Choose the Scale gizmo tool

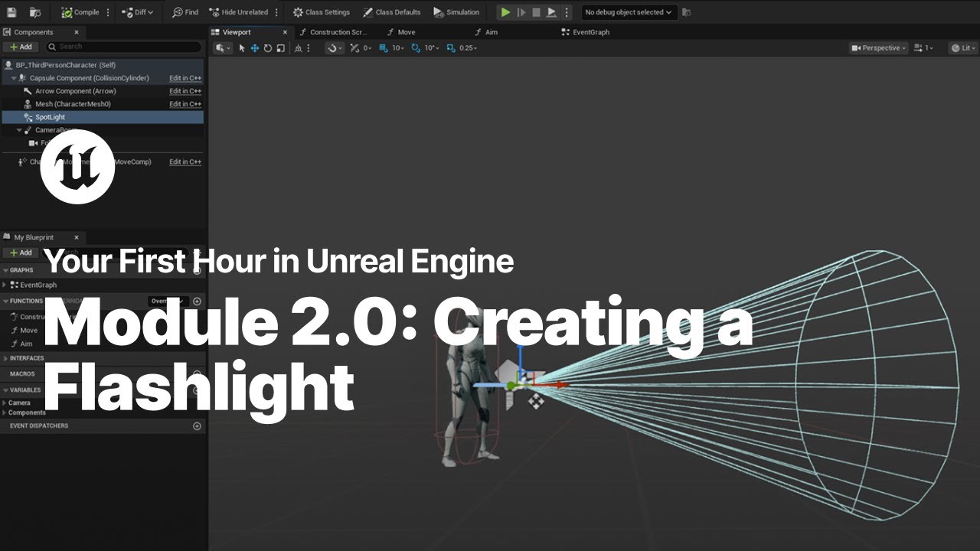(x=280, y=47)
